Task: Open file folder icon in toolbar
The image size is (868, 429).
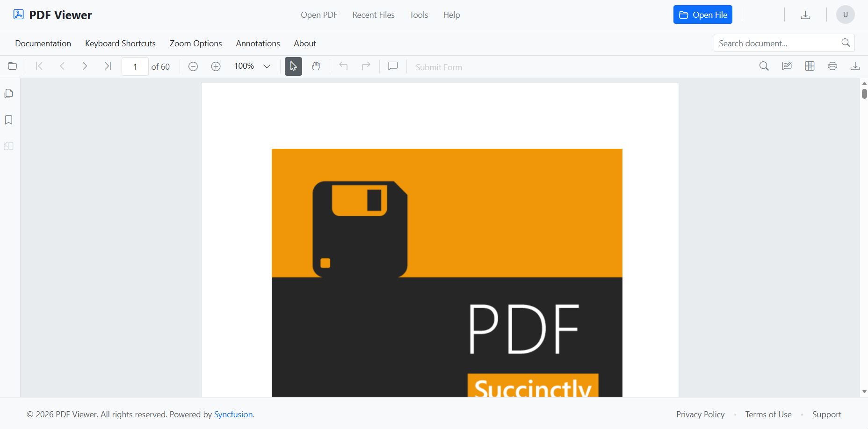Action: pos(13,66)
